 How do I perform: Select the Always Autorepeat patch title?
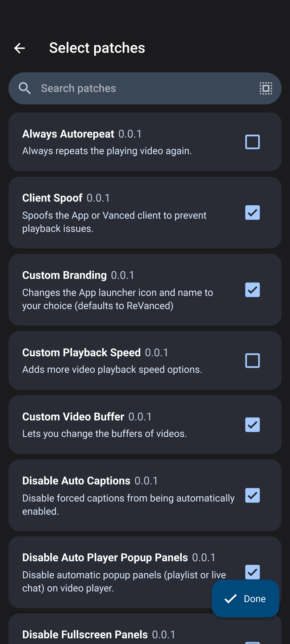click(x=68, y=134)
